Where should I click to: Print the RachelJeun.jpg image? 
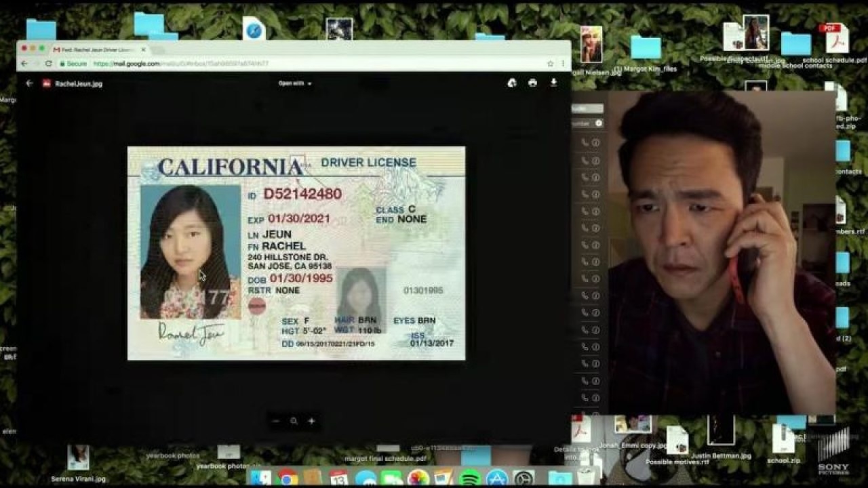[532, 83]
